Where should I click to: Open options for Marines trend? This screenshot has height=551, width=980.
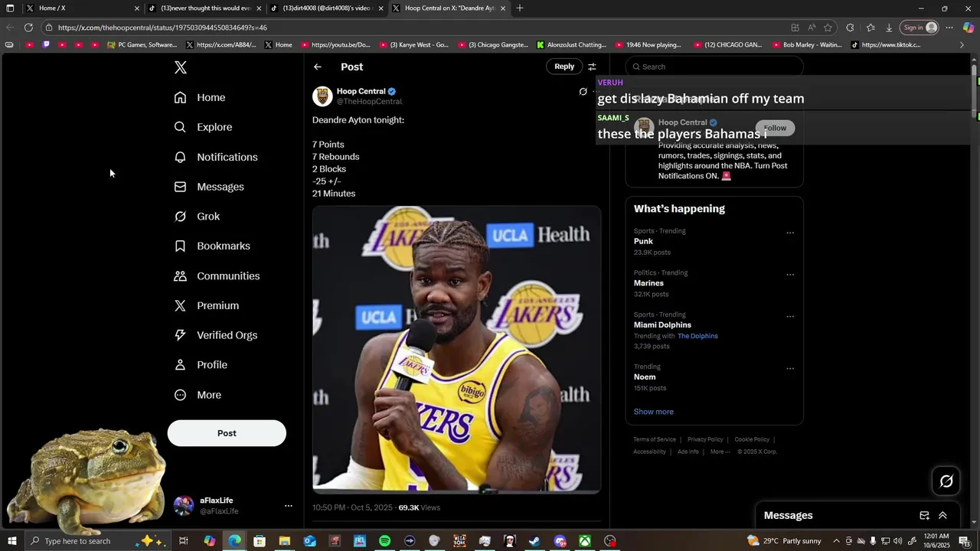(790, 275)
